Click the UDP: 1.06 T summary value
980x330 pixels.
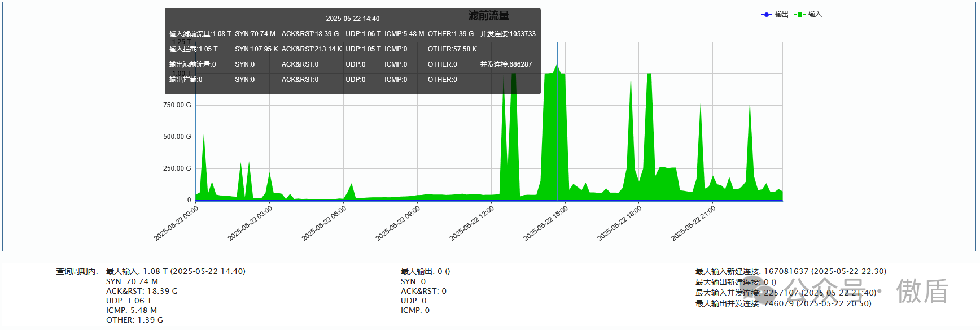click(x=129, y=301)
